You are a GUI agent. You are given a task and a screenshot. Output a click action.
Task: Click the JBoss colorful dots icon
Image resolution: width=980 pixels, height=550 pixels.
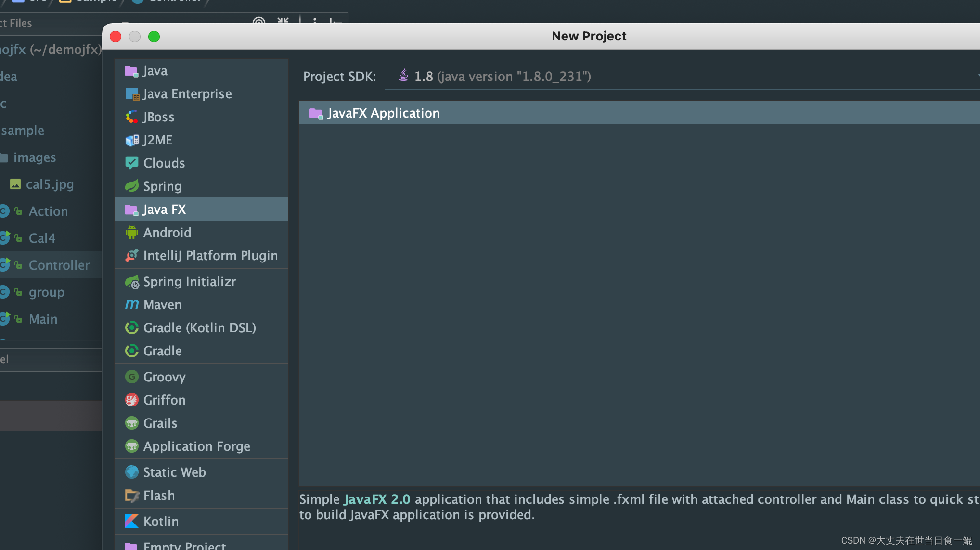(131, 117)
